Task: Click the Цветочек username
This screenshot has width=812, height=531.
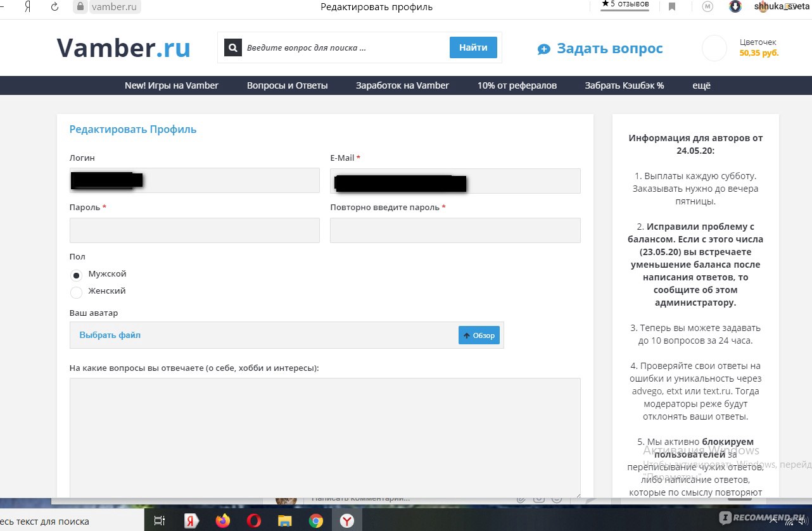Action: coord(758,42)
